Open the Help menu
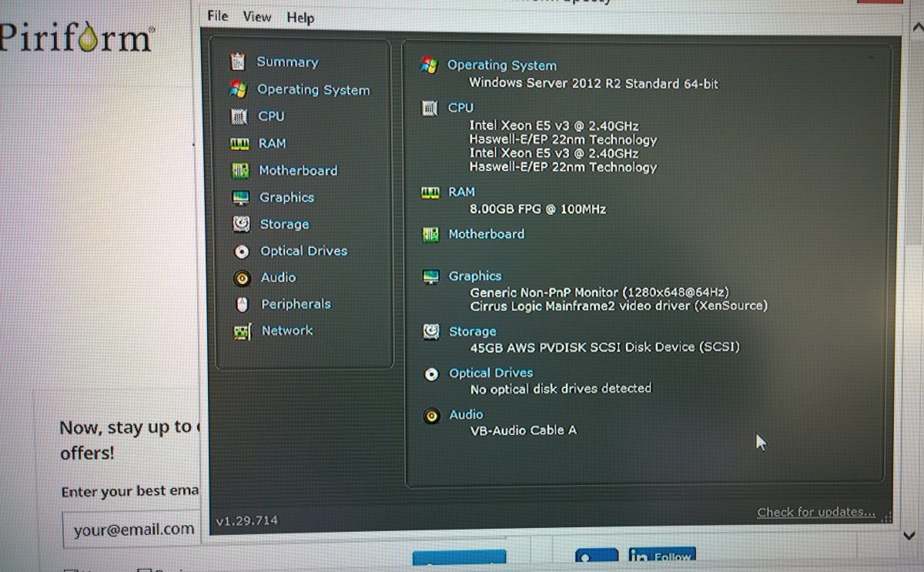Viewport: 924px width, 572px height. pyautogui.click(x=300, y=17)
